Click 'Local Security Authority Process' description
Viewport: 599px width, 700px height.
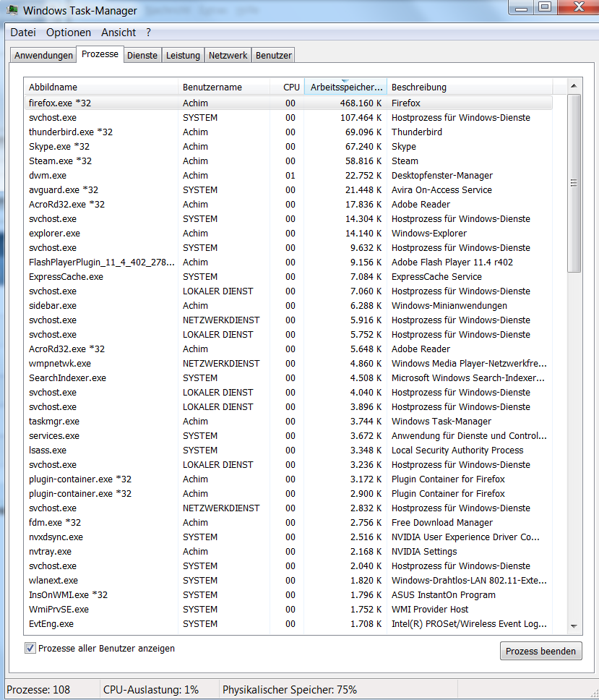click(457, 450)
